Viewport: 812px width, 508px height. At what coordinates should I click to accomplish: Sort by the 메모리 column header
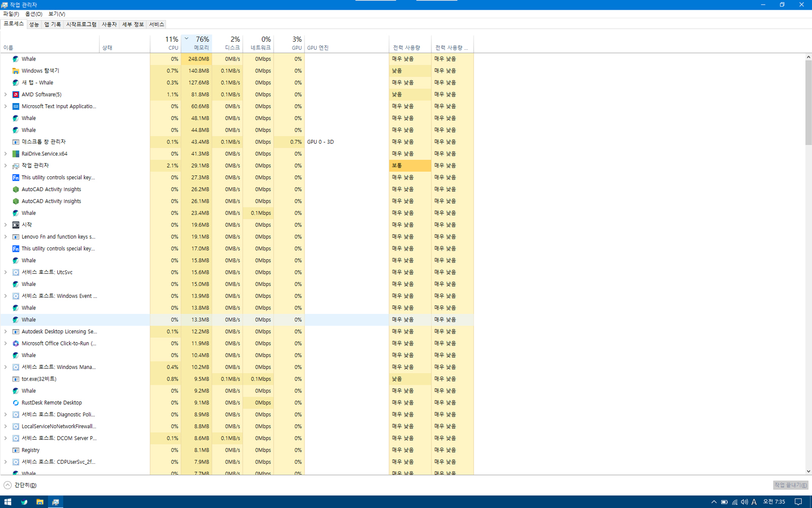tap(196, 43)
